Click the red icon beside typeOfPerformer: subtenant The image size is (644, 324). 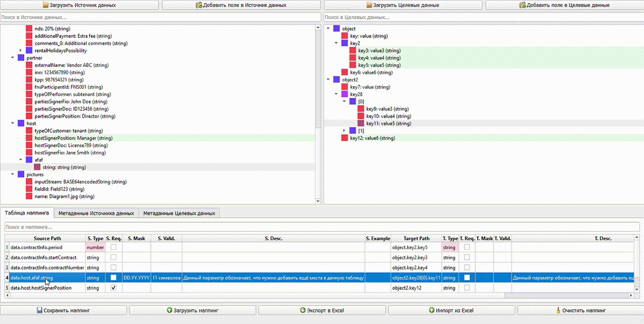pyautogui.click(x=29, y=94)
